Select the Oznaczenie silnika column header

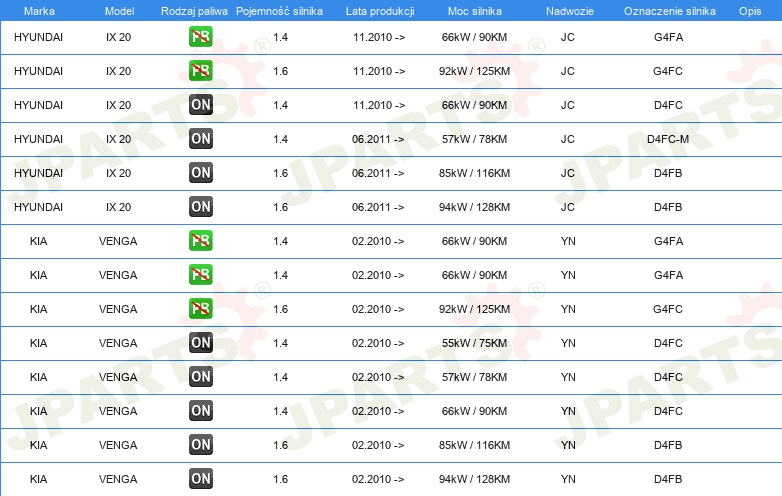coord(670,11)
